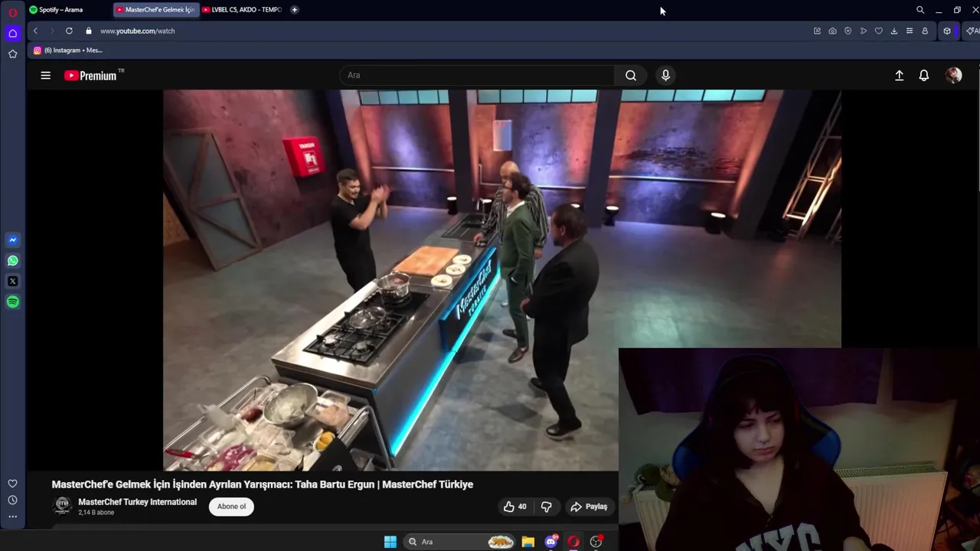This screenshot has height=551, width=980.
Task: Open the MasterChef channel avatar
Action: pyautogui.click(x=62, y=506)
